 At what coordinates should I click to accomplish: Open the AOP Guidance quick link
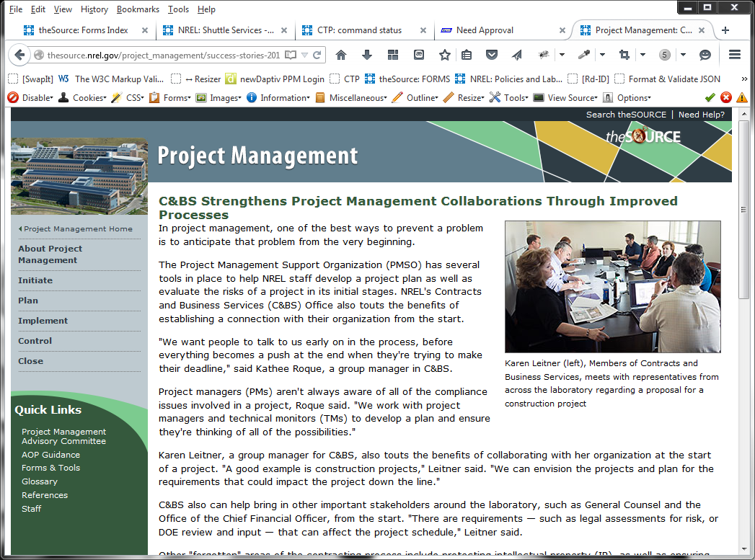pyautogui.click(x=50, y=455)
